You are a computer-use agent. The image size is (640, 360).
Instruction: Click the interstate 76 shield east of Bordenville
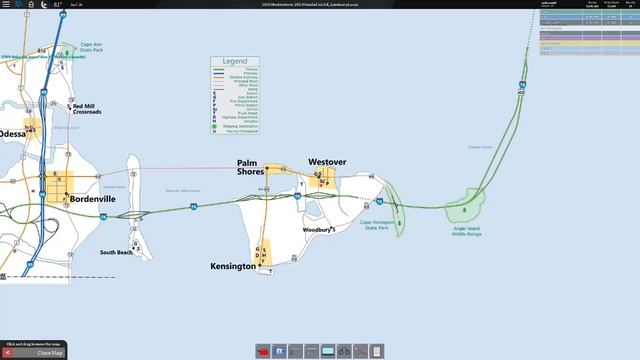pos(103,217)
